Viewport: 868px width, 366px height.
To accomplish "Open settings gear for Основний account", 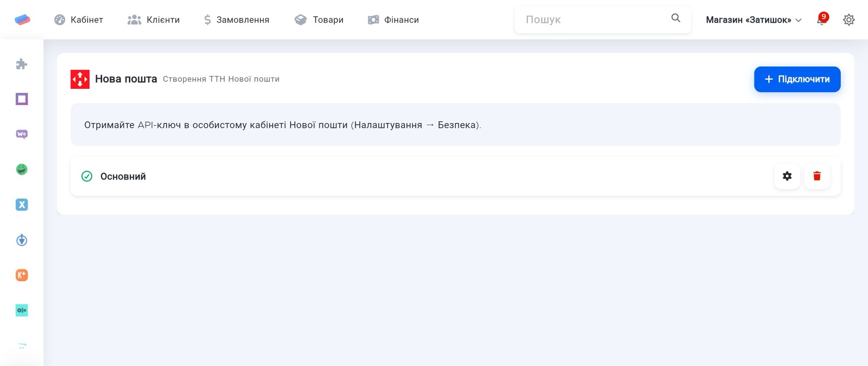I will click(787, 176).
